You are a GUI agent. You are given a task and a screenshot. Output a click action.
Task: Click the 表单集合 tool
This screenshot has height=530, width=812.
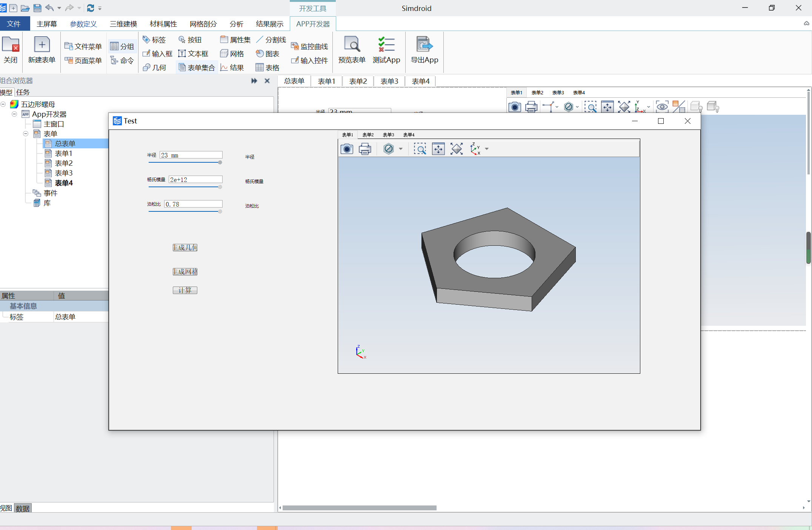pyautogui.click(x=197, y=68)
